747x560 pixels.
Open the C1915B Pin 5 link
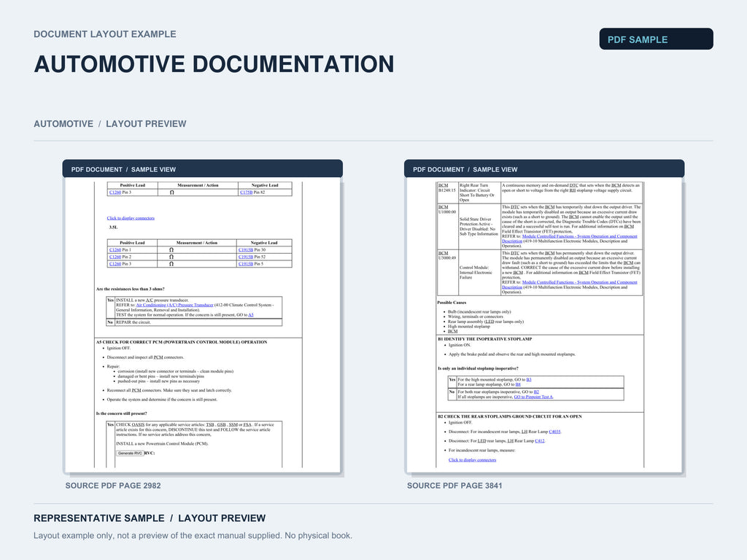click(x=246, y=264)
